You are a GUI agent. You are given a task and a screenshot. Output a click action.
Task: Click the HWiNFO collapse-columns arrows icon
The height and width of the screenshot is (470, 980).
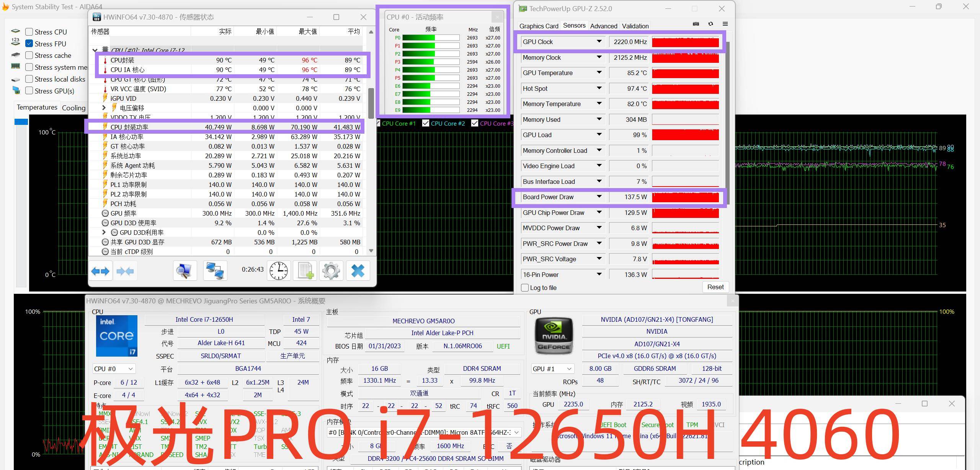coord(125,271)
